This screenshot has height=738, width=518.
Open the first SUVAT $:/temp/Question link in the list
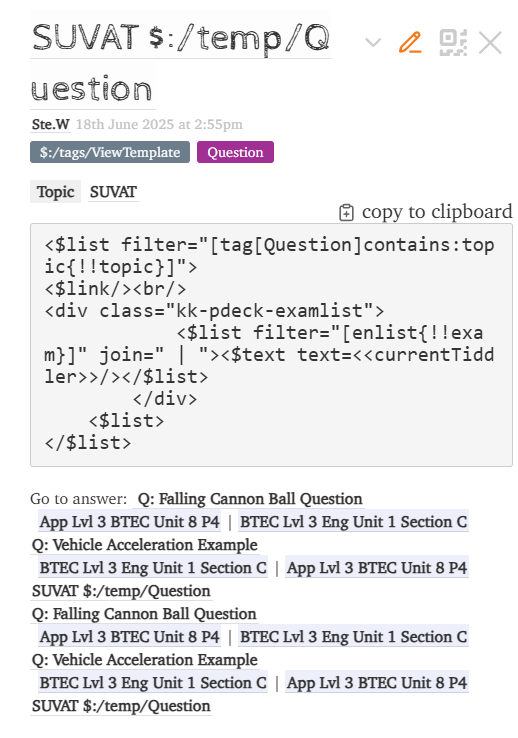[x=121, y=591]
